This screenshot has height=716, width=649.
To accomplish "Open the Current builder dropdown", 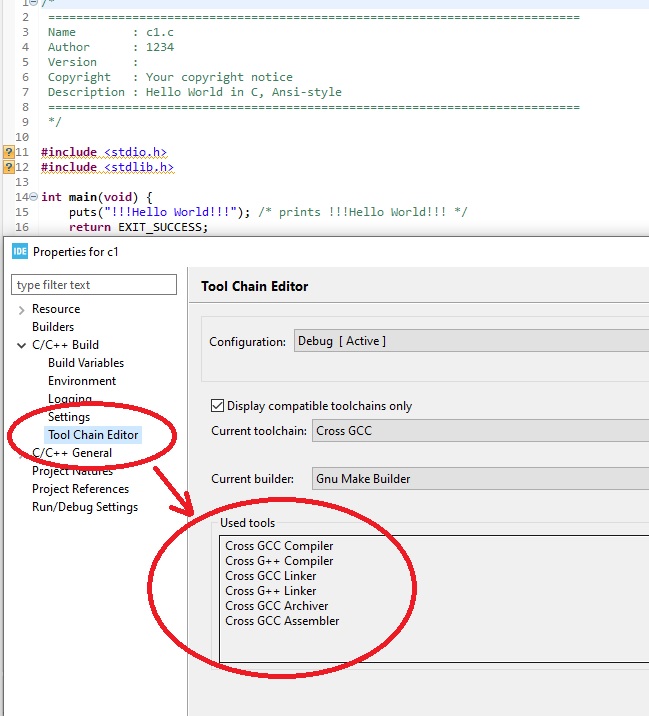I will (478, 479).
